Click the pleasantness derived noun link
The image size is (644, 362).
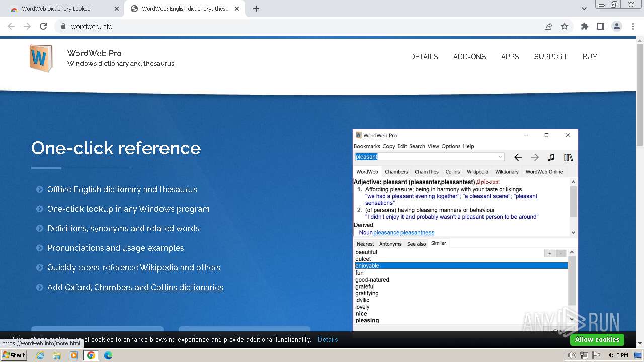(x=417, y=233)
